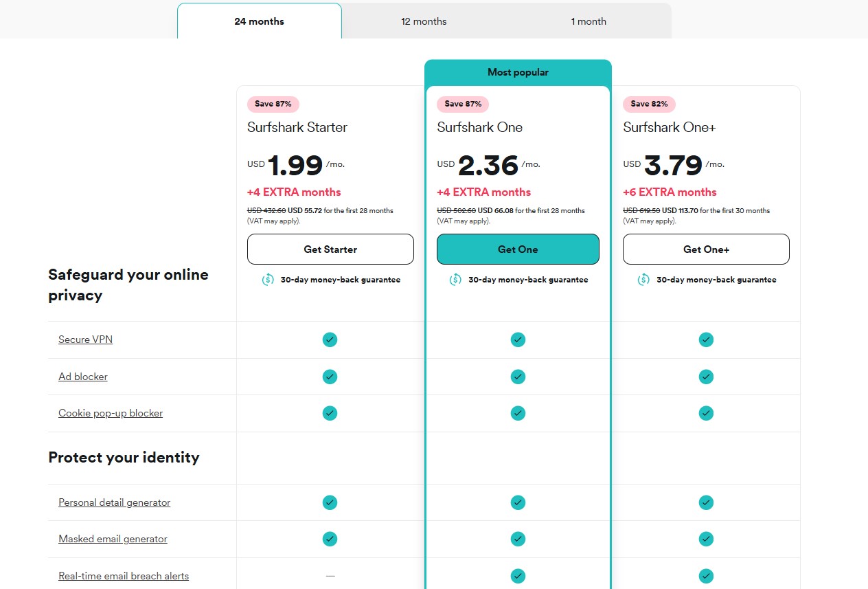
Task: Open the Cookie pop-up blocker link
Action: tap(111, 413)
